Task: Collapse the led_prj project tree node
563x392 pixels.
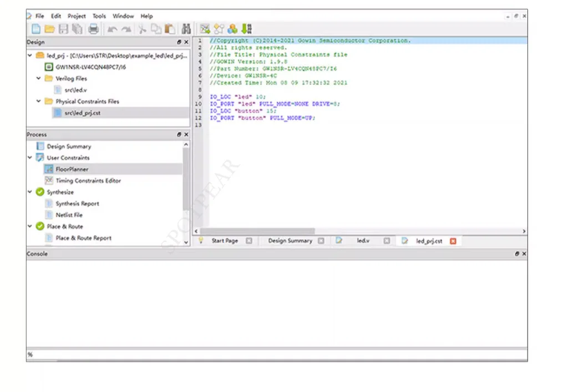Action: coord(30,55)
